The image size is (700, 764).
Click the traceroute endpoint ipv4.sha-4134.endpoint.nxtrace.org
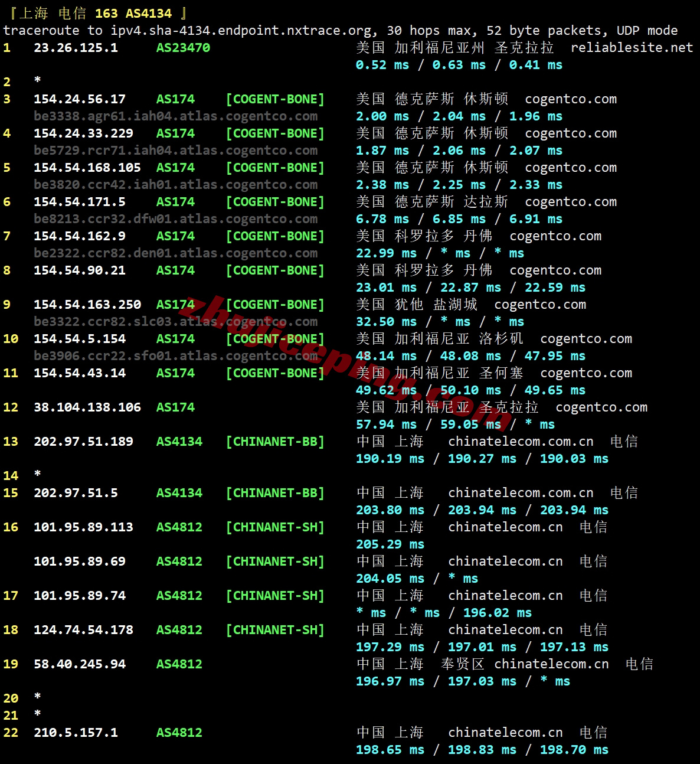pyautogui.click(x=242, y=31)
